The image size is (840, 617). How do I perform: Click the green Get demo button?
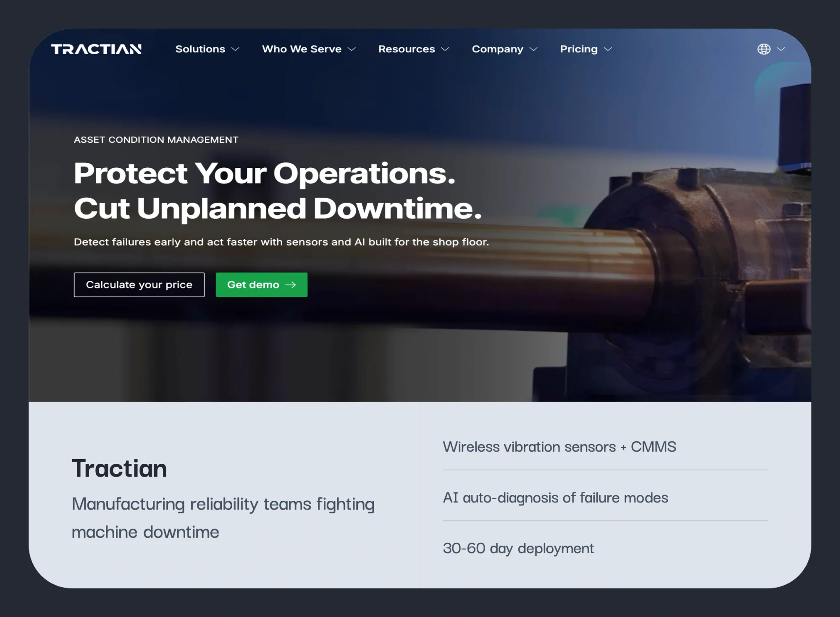262,285
